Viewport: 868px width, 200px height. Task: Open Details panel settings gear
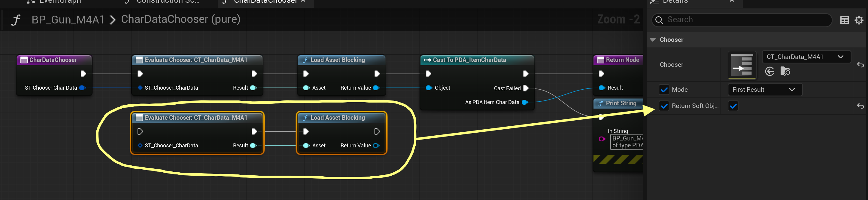pos(859,20)
